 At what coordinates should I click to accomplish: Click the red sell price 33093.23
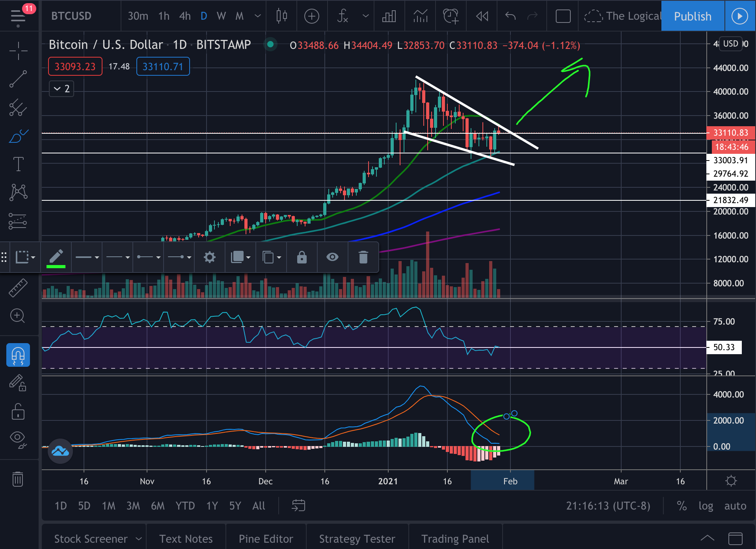75,66
